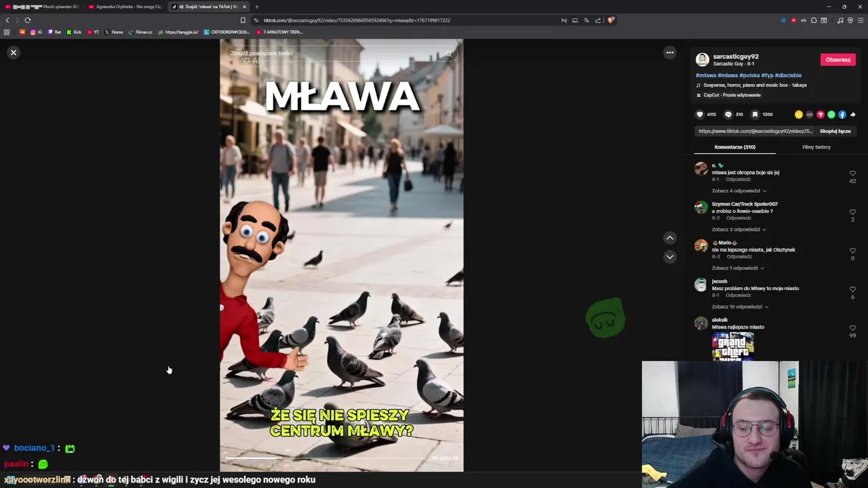Open the Suspense, horror, piano music link
The height and width of the screenshot is (488, 868).
(x=755, y=85)
